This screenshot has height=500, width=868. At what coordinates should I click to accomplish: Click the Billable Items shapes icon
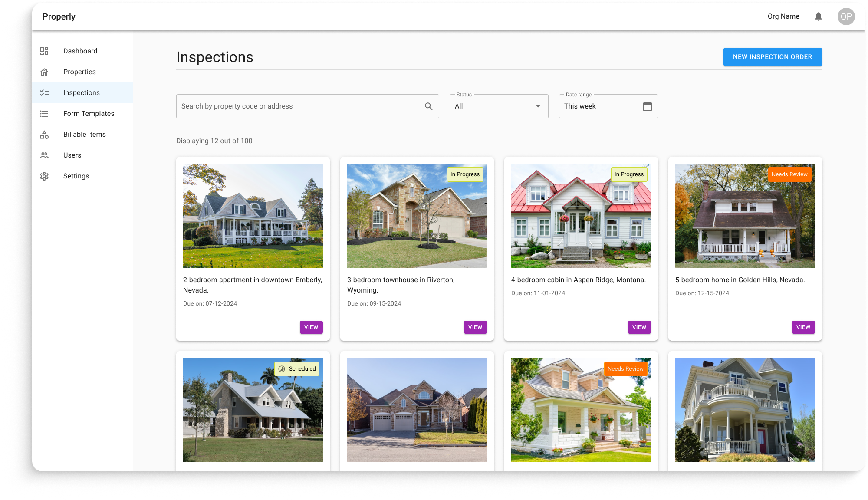tap(44, 135)
